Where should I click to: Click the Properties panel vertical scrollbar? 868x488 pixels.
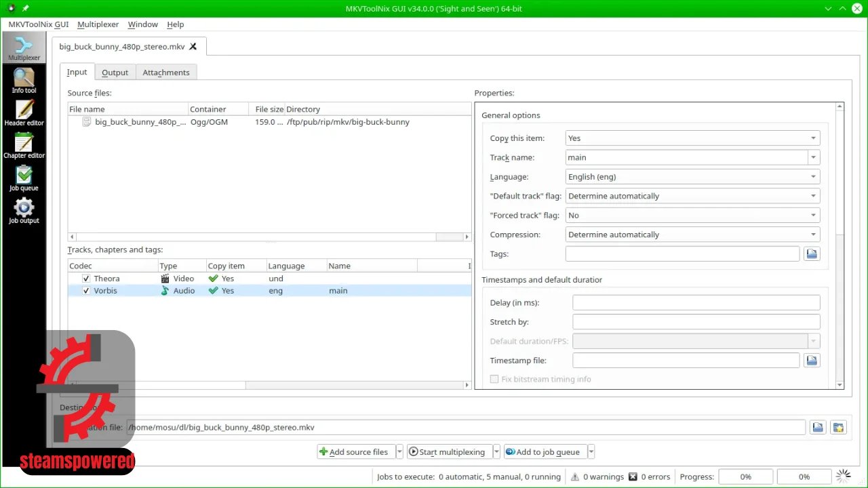[x=840, y=245]
